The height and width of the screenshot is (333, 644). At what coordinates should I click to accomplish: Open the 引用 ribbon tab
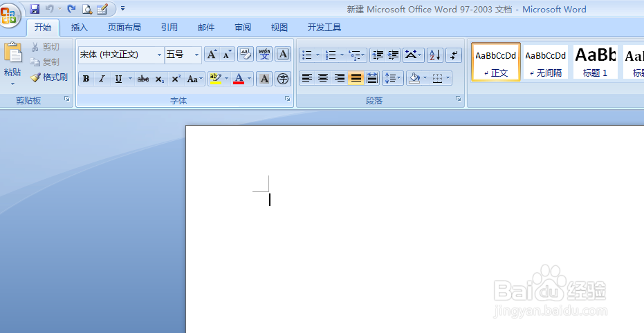pos(169,28)
